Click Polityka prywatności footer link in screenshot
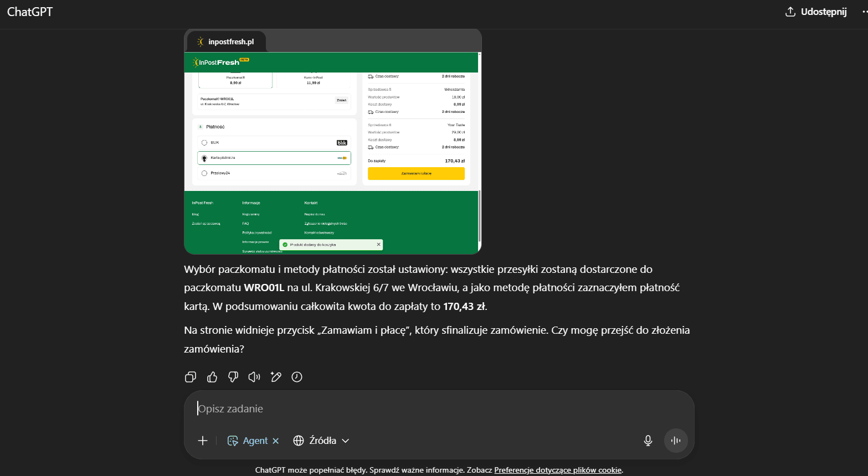Image resolution: width=868 pixels, height=476 pixels. click(x=257, y=232)
